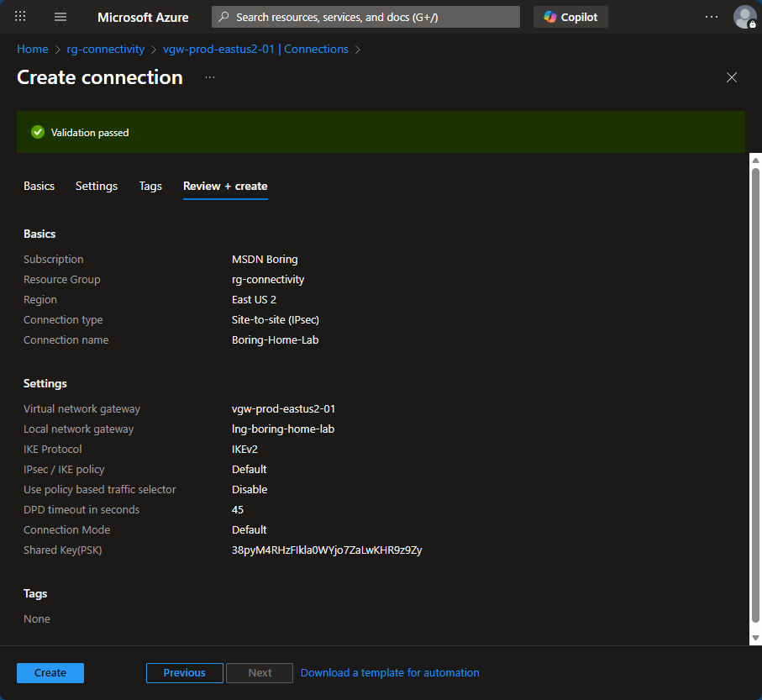Focus the search resources field

[365, 17]
